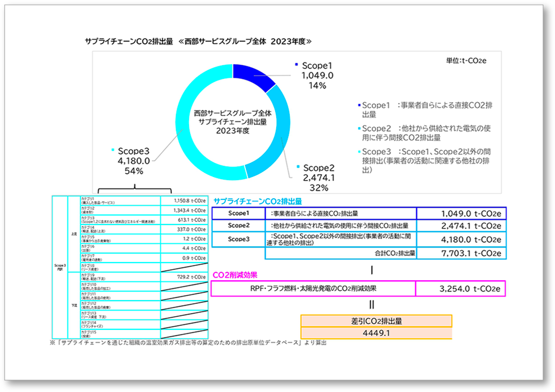
Task: Click the "Scope2" cell in the summary table
Action: pyautogui.click(x=239, y=225)
